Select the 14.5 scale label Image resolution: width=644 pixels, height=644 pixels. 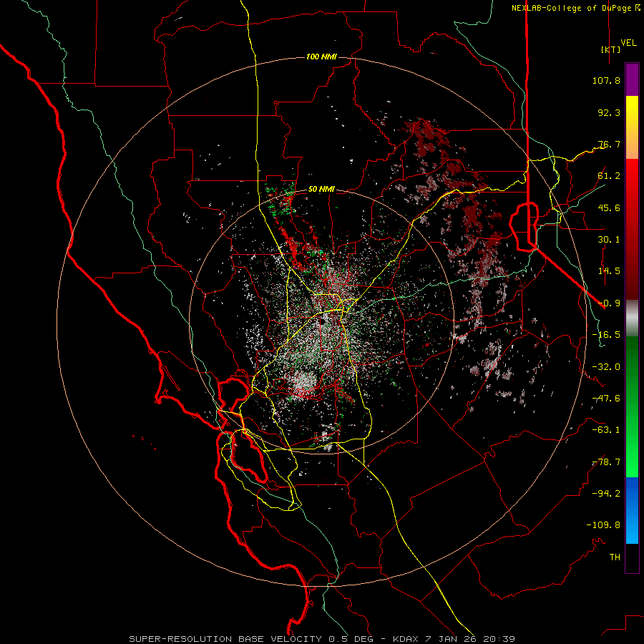click(x=609, y=271)
